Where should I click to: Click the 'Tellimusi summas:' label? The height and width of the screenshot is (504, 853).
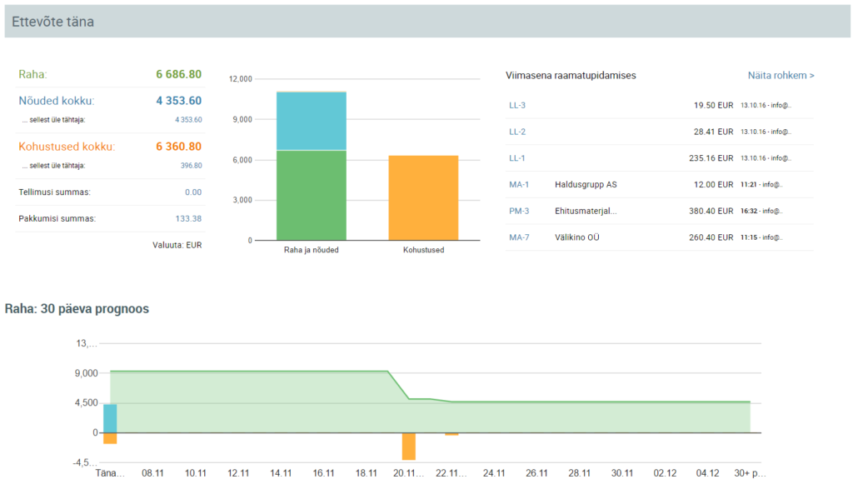pyautogui.click(x=54, y=192)
